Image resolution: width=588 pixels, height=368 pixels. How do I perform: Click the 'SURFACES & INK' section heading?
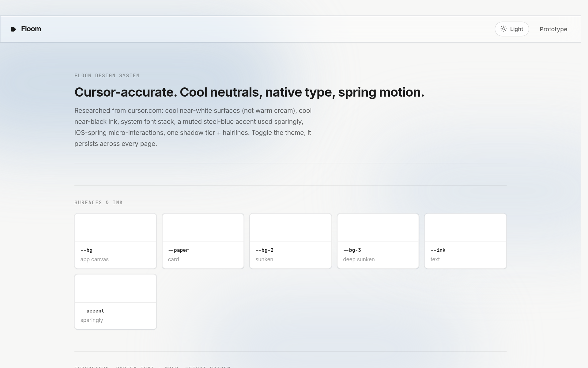(x=99, y=202)
